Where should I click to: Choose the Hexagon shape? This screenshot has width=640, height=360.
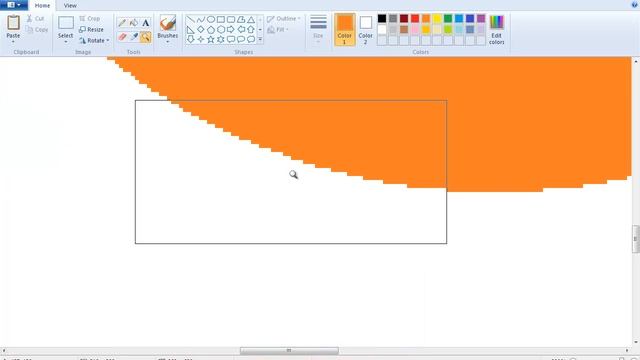coord(221,29)
